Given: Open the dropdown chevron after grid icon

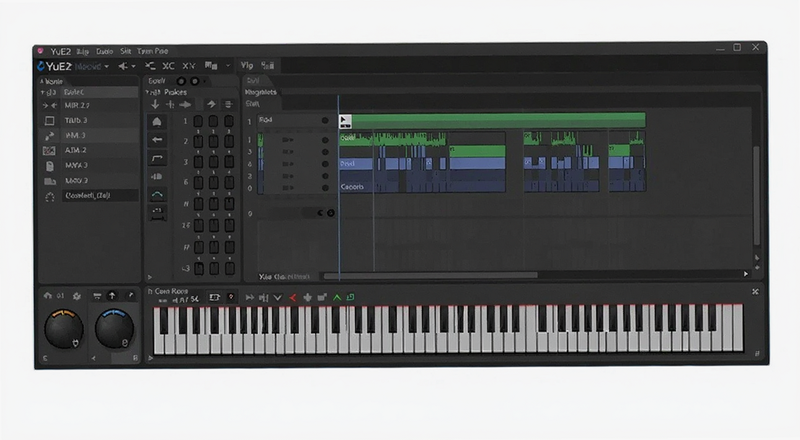Looking at the screenshot, I should (228, 65).
